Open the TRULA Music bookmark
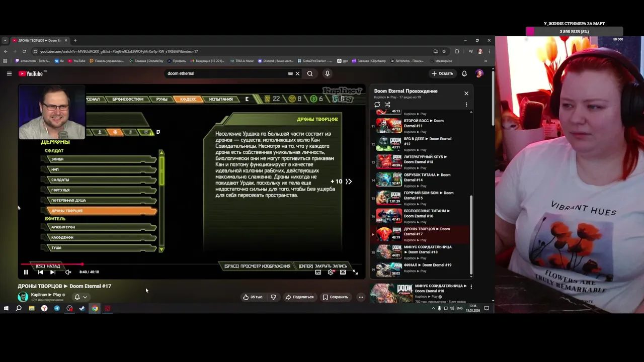Image resolution: width=644 pixels, height=362 pixels. tap(242, 61)
